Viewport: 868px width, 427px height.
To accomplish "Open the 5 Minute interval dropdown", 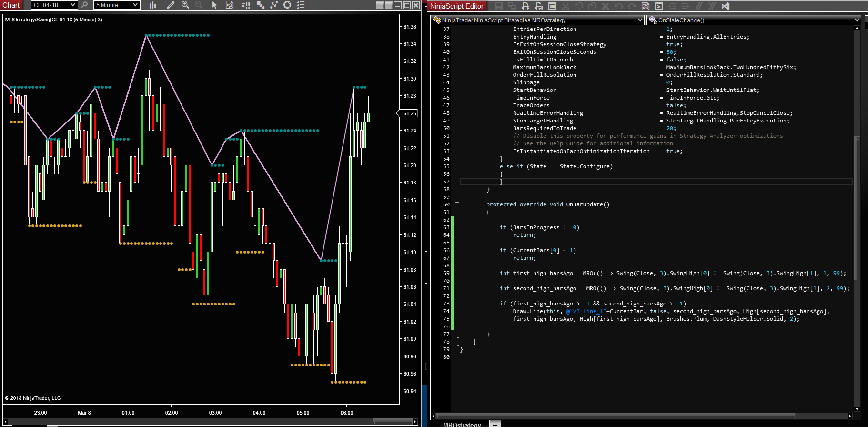I will coord(135,5).
